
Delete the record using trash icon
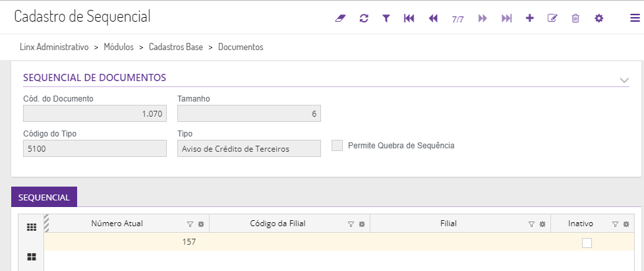(575, 18)
